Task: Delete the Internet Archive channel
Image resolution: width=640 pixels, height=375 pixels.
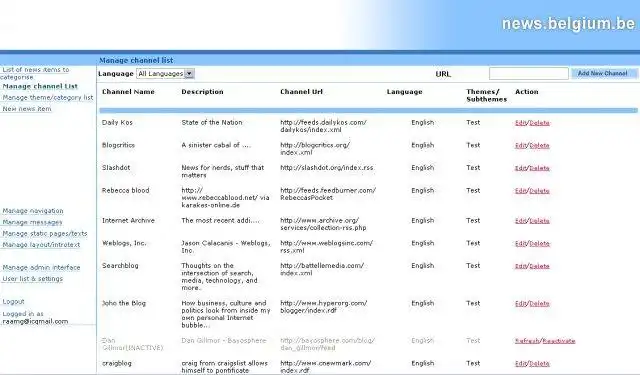Action: [x=539, y=221]
